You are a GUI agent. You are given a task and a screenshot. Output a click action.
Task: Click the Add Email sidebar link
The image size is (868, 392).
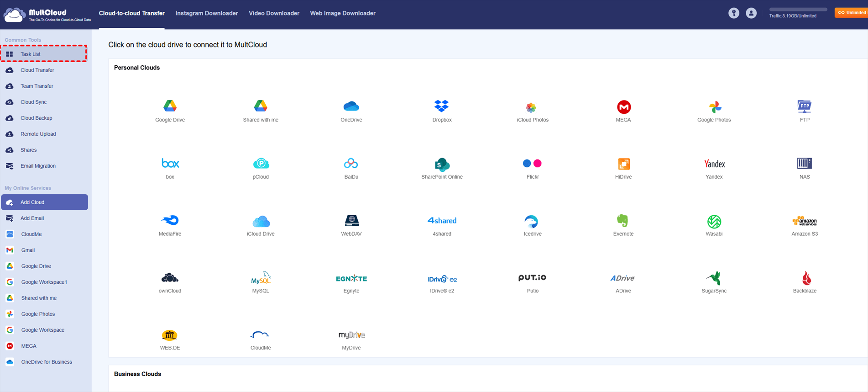(32, 218)
